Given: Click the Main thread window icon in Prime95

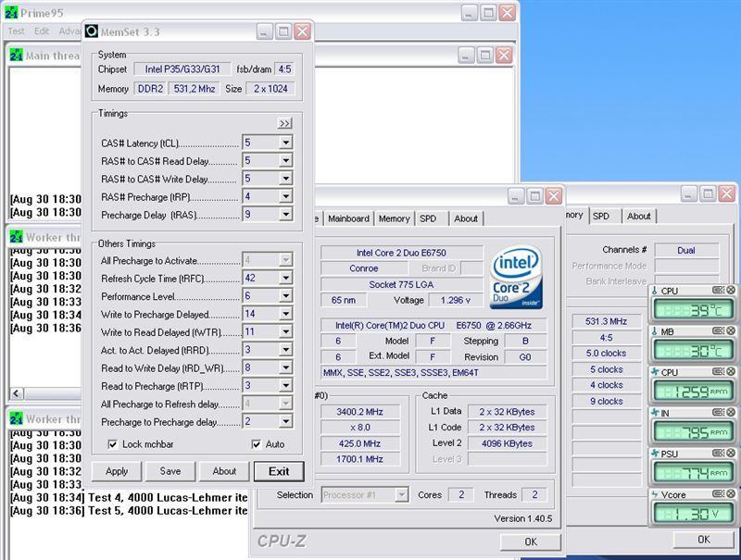Looking at the screenshot, I should (x=16, y=56).
